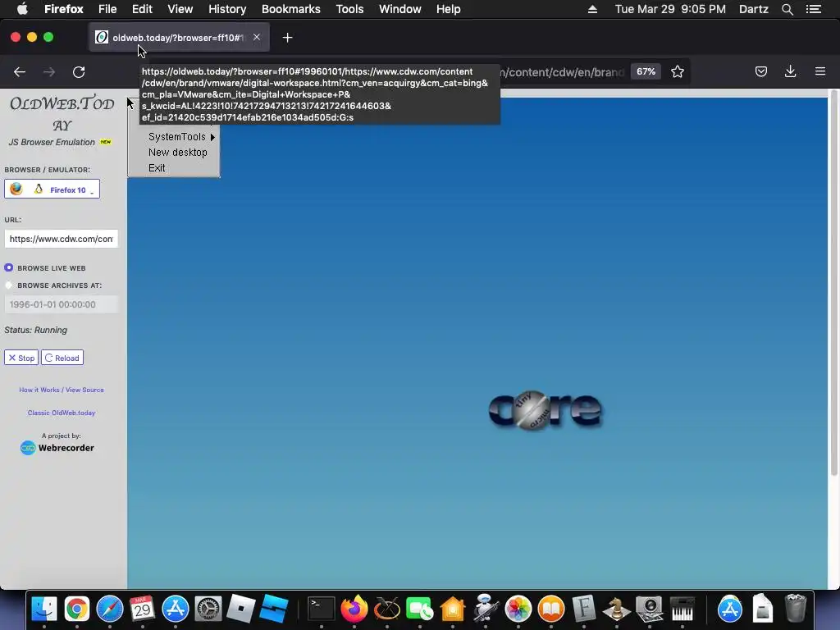This screenshot has height=630, width=840.
Task: Open Photos from the Dock
Action: click(x=518, y=609)
